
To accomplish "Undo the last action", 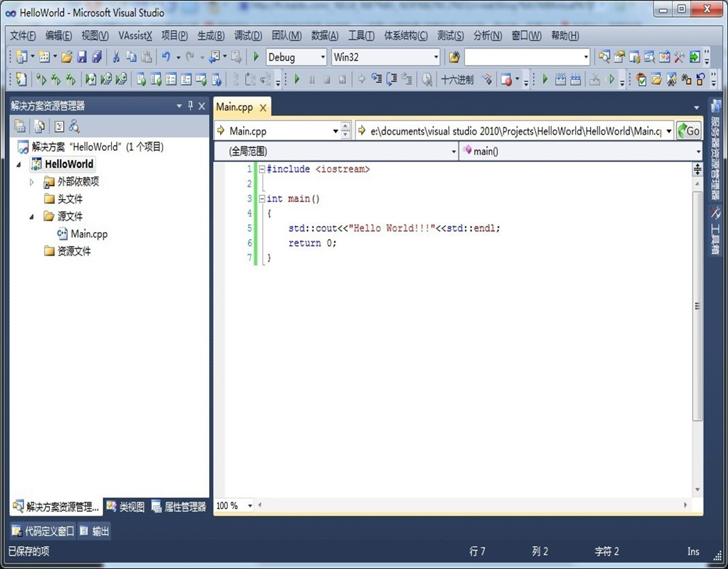I will (166, 57).
